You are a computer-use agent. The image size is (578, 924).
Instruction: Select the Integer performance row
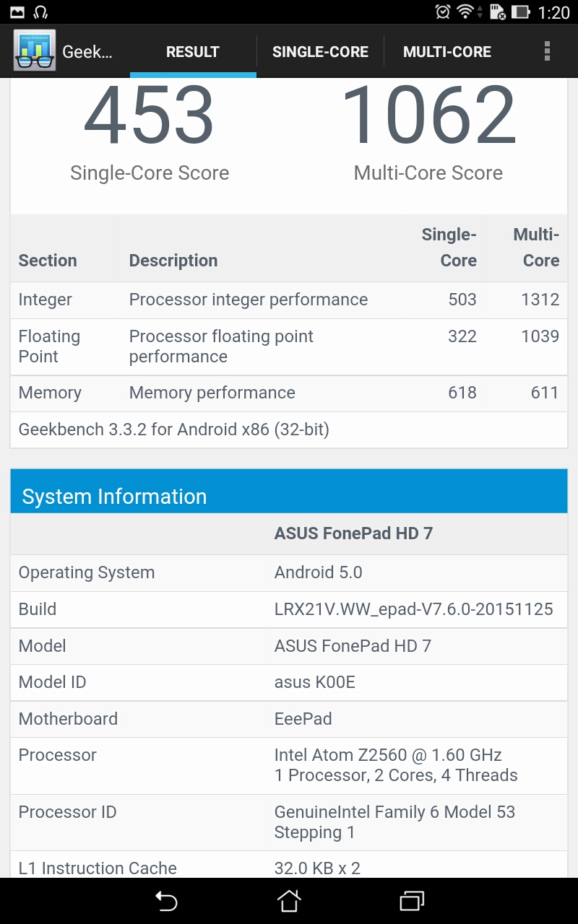pos(289,300)
